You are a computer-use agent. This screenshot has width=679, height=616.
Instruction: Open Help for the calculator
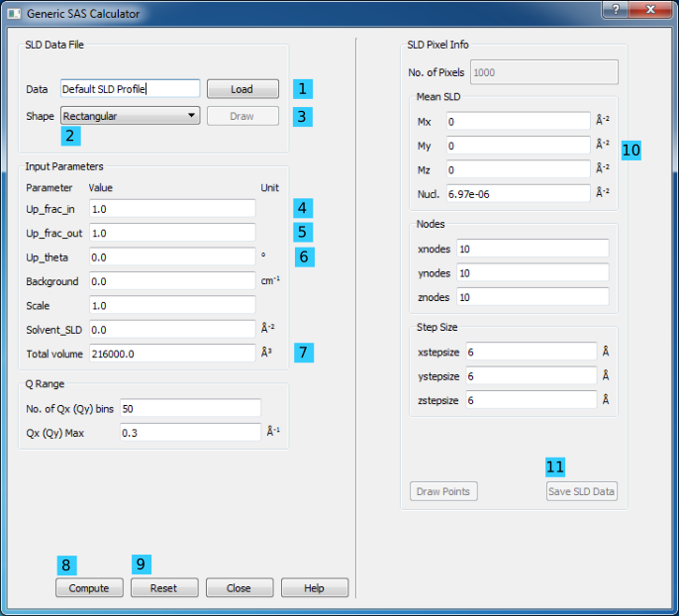tap(314, 587)
